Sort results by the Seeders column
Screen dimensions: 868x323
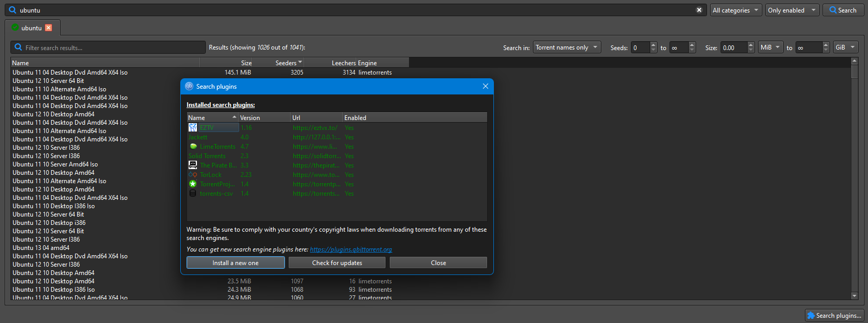(x=279, y=63)
